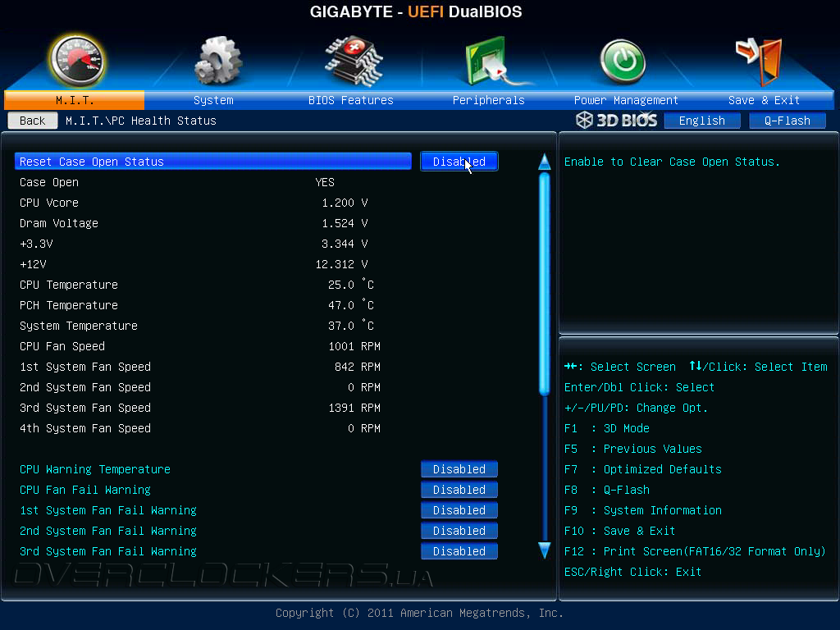The width and height of the screenshot is (840, 630).
Task: Change 2nd System Fan Fail Warning setting
Action: click(x=459, y=531)
